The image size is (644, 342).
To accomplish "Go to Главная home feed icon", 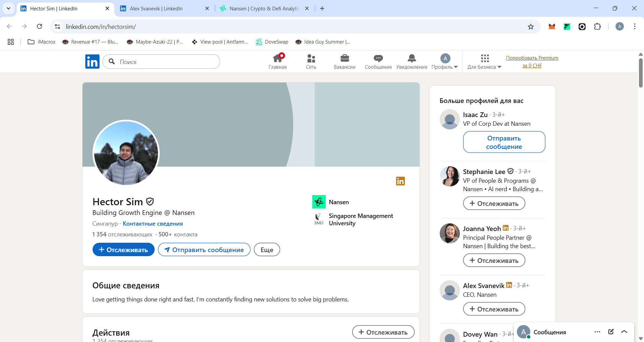I will [278, 61].
